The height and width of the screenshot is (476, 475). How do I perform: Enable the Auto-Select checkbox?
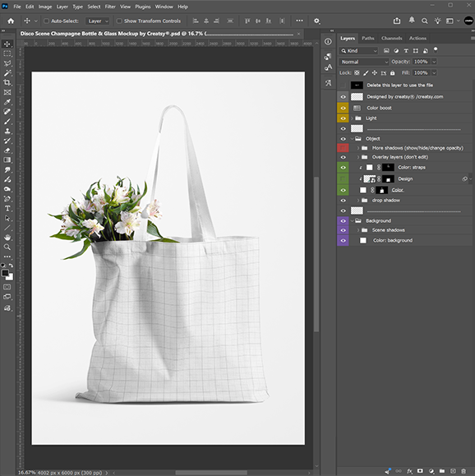point(47,21)
